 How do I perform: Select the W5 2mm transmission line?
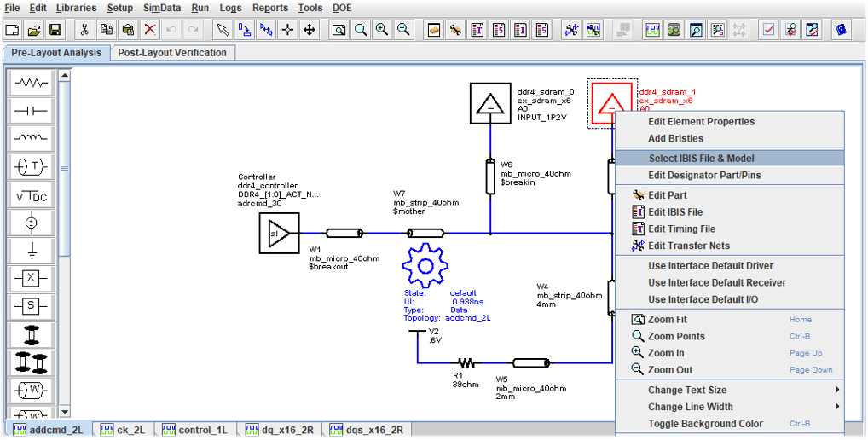[x=531, y=363]
